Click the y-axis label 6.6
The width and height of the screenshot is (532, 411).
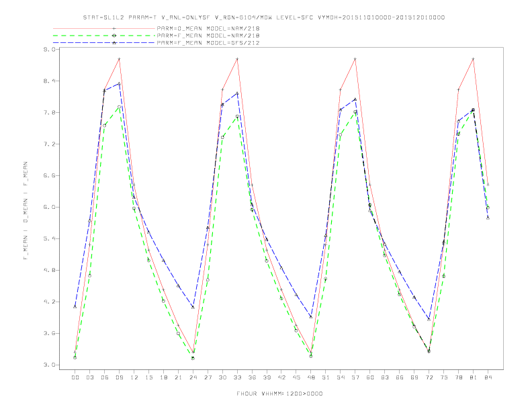tap(49, 176)
